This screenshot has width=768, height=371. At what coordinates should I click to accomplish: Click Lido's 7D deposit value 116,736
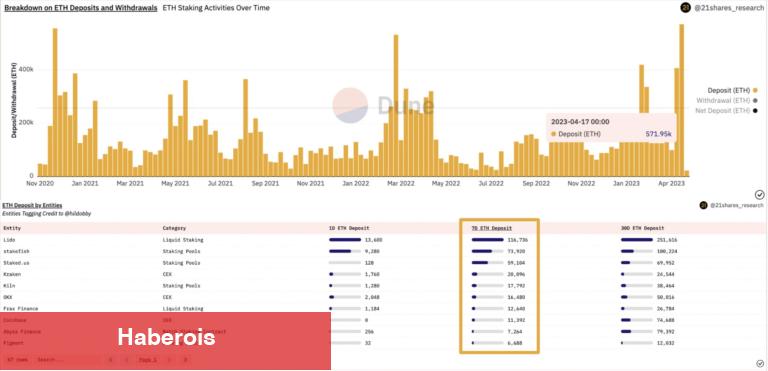pyautogui.click(x=518, y=240)
